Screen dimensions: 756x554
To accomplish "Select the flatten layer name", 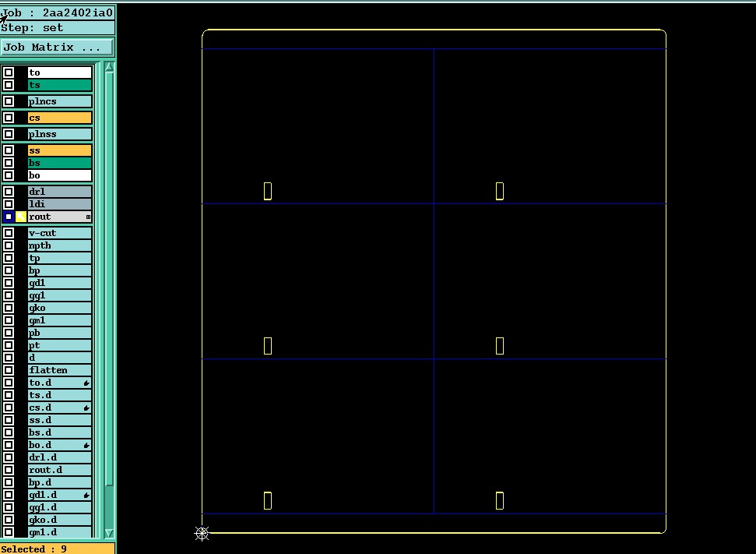I will (60, 370).
